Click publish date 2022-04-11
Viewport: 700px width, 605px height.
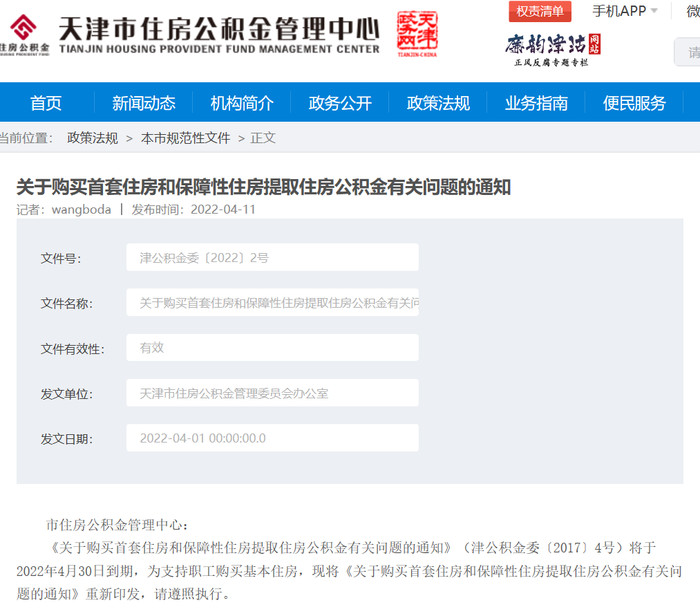(223, 209)
